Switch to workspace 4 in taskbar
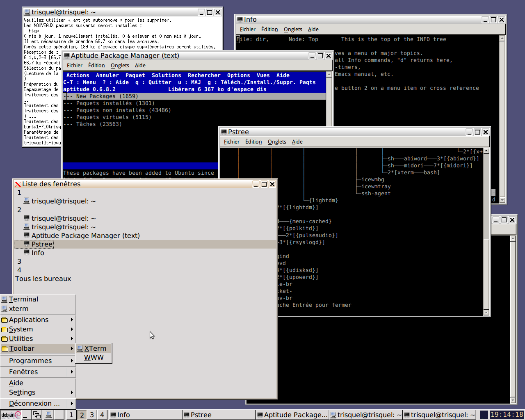 point(102,415)
